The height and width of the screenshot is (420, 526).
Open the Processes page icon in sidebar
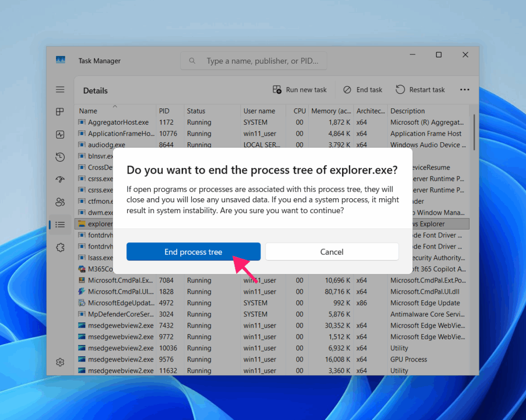coord(60,111)
